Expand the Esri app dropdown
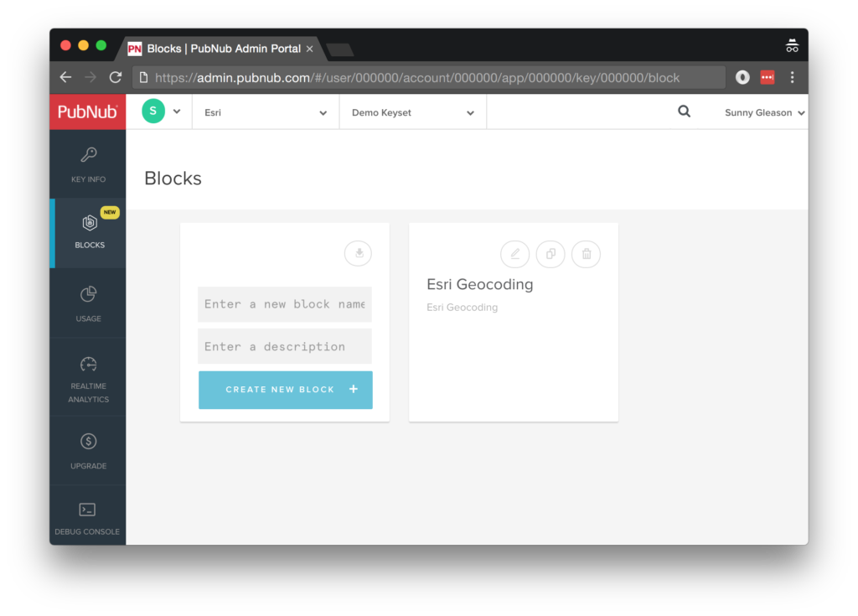Image resolution: width=858 pixels, height=616 pixels. (x=266, y=112)
